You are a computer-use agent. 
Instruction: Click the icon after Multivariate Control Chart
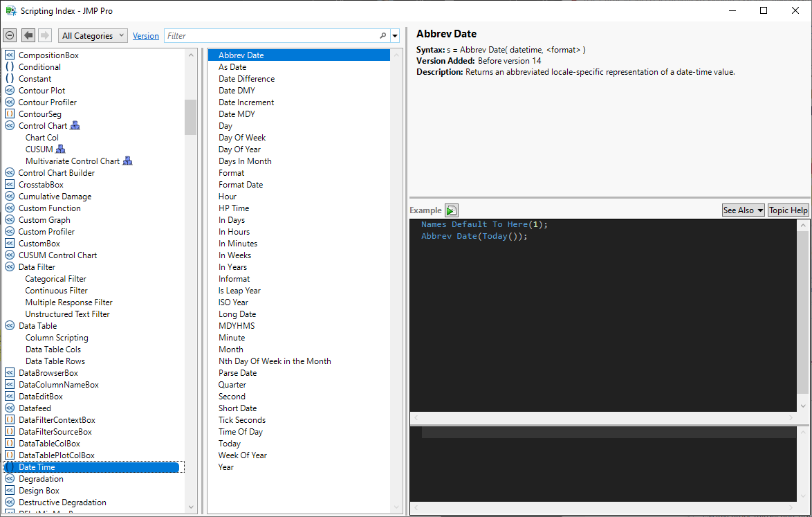[x=127, y=161]
